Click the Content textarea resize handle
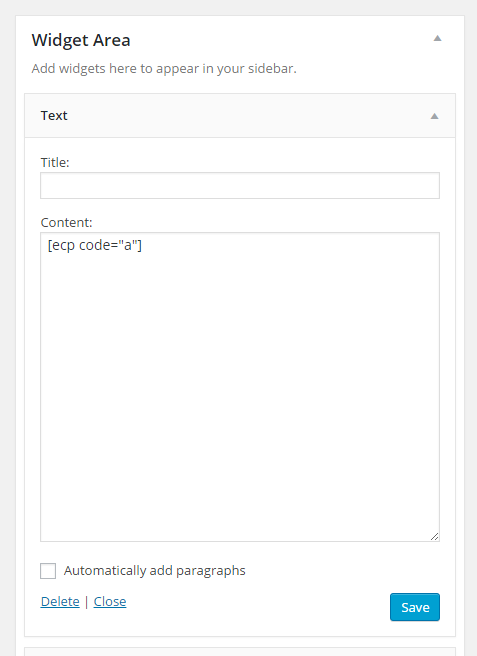 (434, 536)
